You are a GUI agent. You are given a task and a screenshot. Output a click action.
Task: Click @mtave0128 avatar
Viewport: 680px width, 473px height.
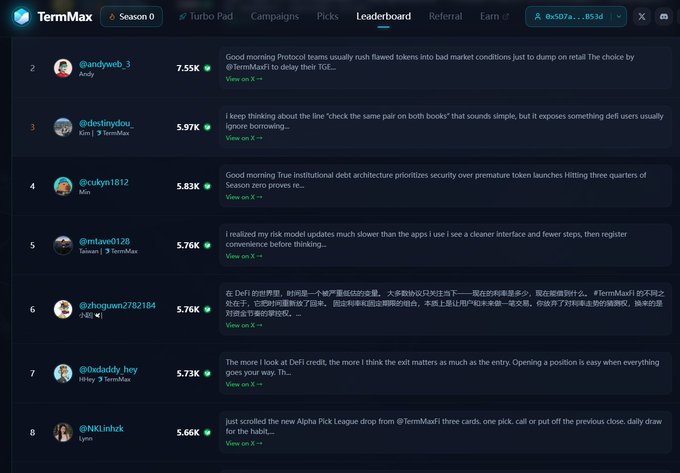(63, 245)
